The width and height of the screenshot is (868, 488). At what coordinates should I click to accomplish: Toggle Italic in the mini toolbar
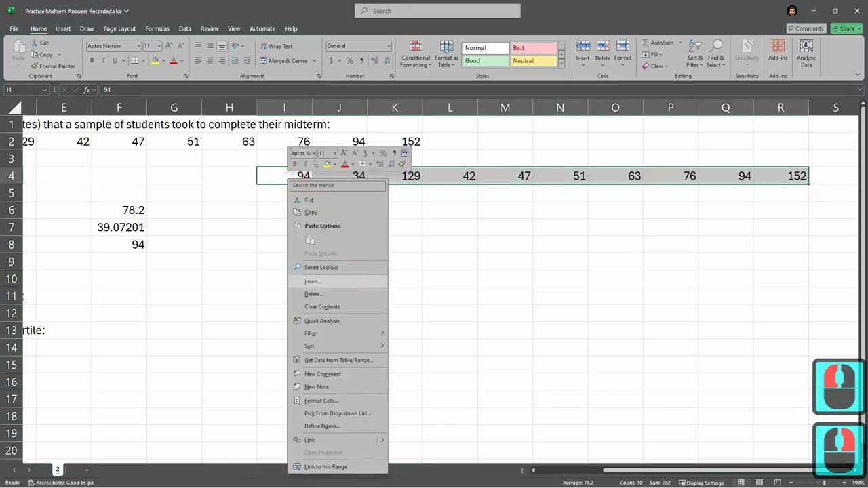pyautogui.click(x=305, y=164)
